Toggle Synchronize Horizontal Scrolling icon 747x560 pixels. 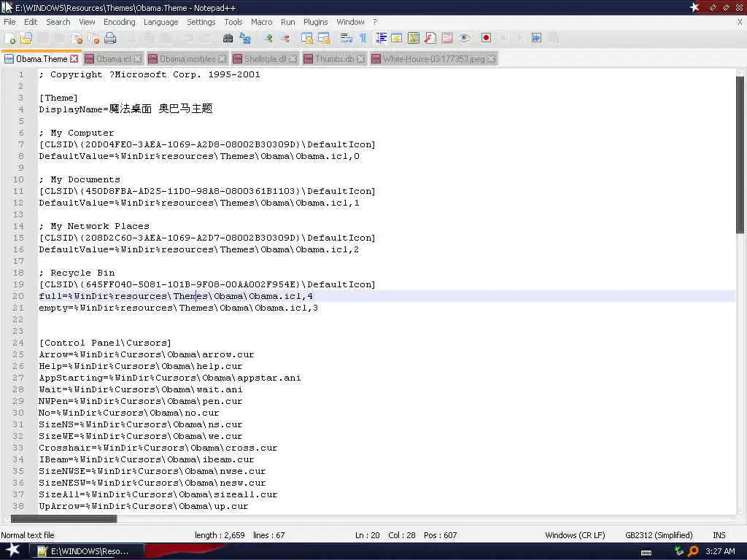pyautogui.click(x=324, y=38)
